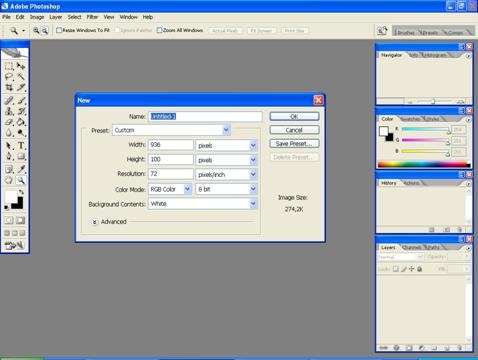Viewport: 478px width, 360px height.
Task: Select the Lasso tool
Action: 9,77
